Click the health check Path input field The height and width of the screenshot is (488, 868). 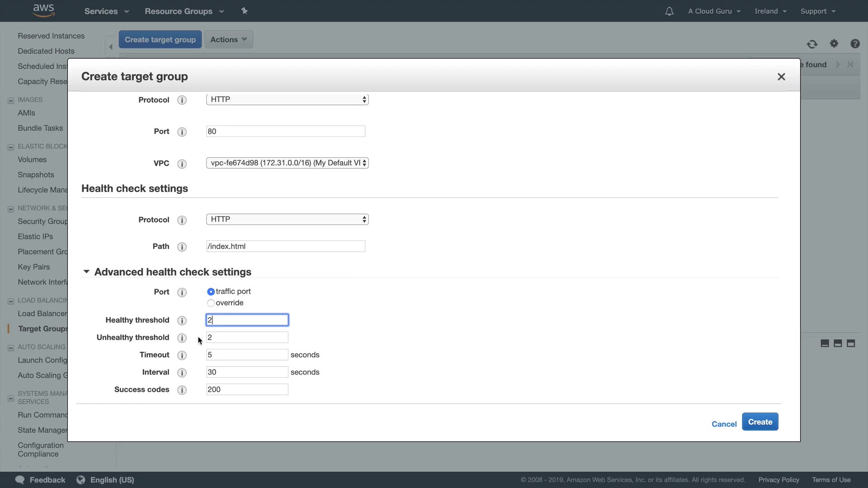point(285,246)
